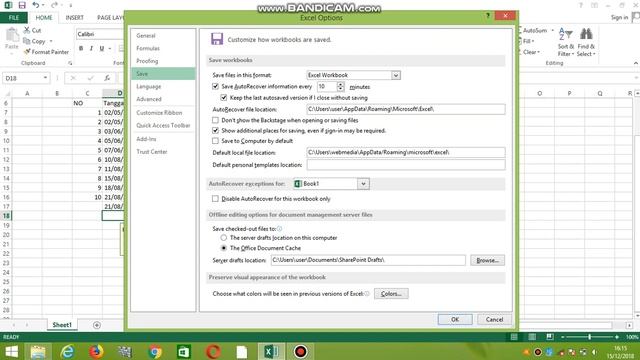Switch to Normal view in the status bar
The height and width of the screenshot is (360, 640).
click(x=514, y=337)
